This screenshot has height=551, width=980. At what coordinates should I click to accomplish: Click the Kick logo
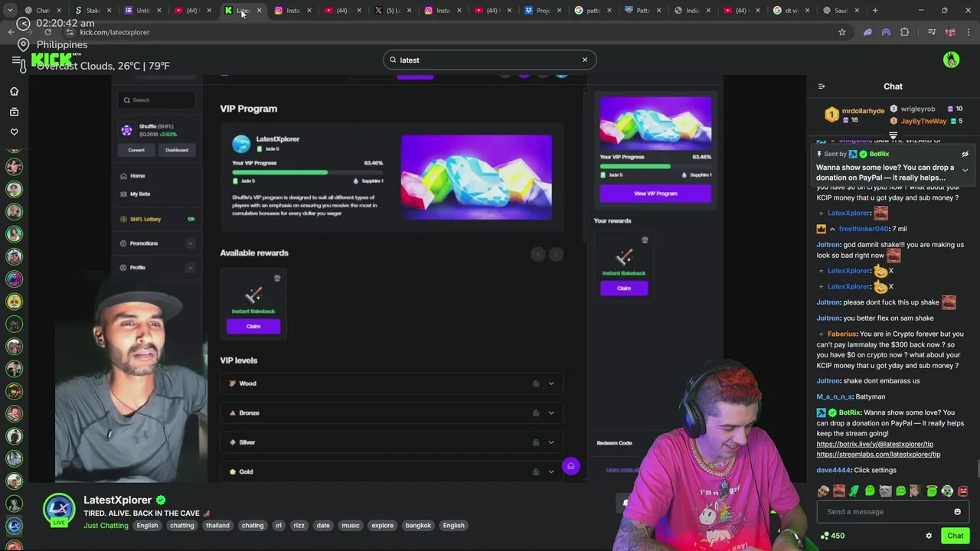[x=51, y=60]
